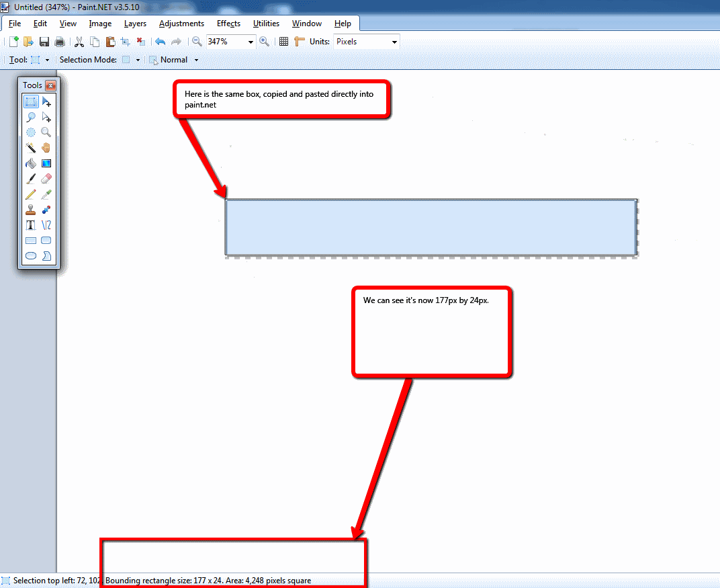
Task: Select the Magic Wand tool
Action: (x=30, y=147)
